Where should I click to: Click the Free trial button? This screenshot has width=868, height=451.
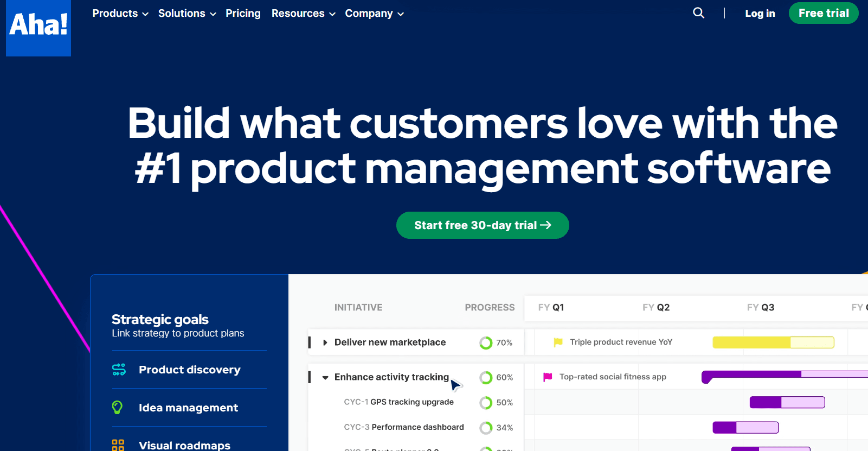click(824, 13)
